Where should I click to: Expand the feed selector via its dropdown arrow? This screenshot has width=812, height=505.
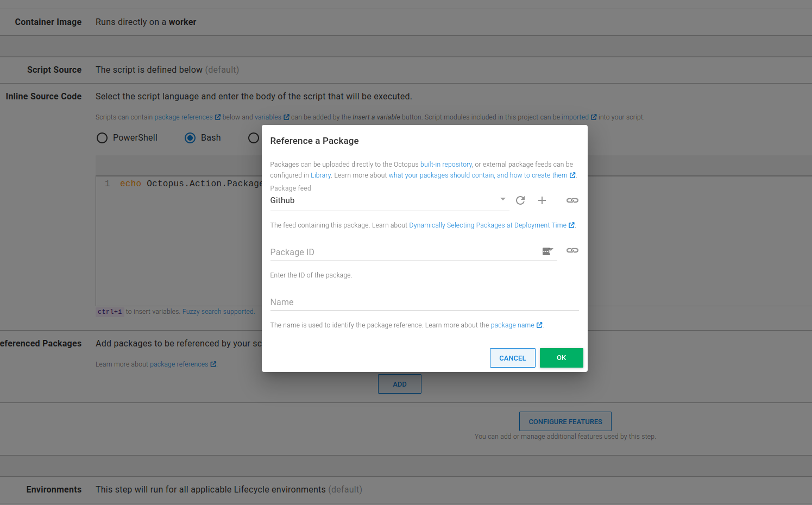502,200
